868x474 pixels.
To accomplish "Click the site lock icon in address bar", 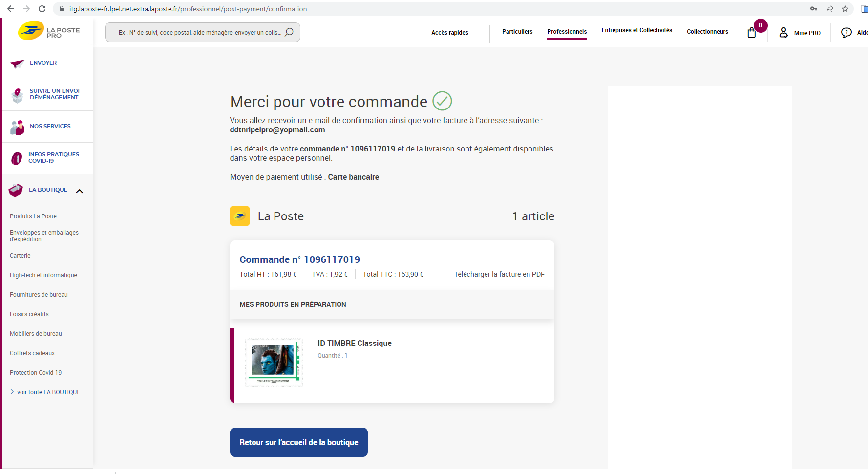I will pyautogui.click(x=62, y=9).
